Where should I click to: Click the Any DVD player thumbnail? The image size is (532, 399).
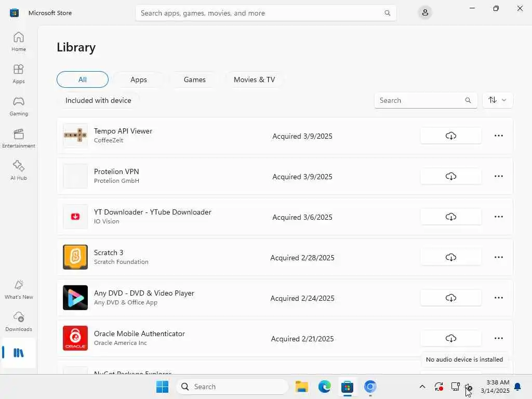(x=75, y=298)
